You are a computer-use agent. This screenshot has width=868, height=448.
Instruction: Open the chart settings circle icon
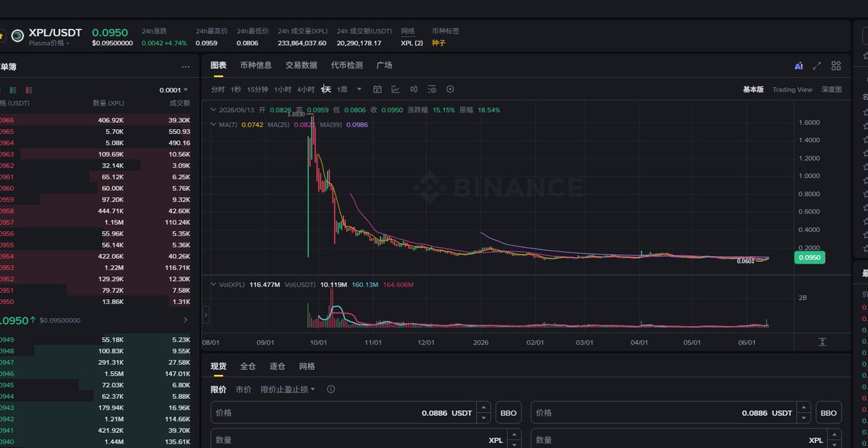coord(450,89)
